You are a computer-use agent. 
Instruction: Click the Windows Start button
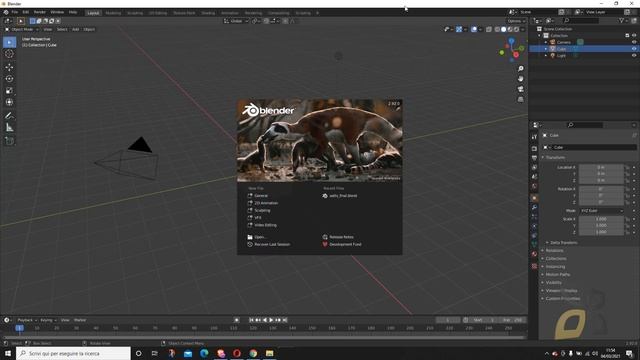pyautogui.click(x=8, y=353)
